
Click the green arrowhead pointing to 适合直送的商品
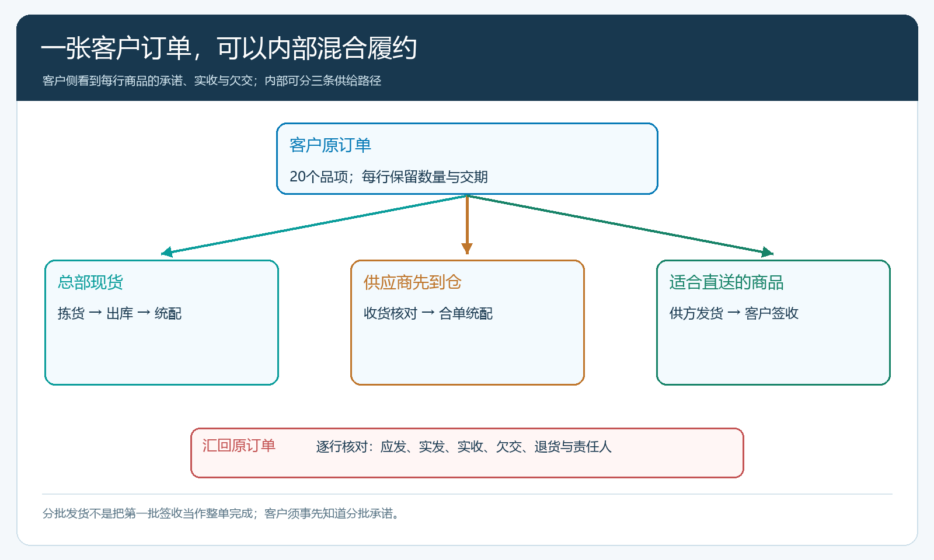pyautogui.click(x=768, y=252)
